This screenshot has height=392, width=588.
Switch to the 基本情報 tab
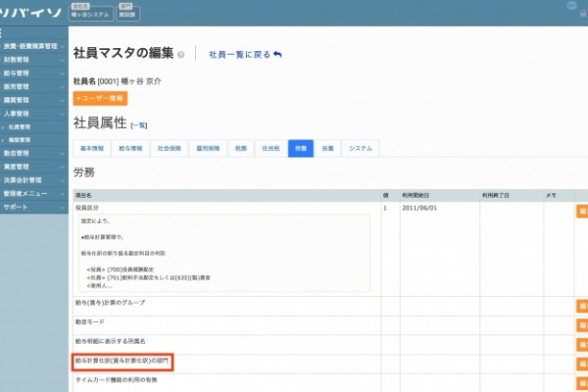[x=92, y=148]
